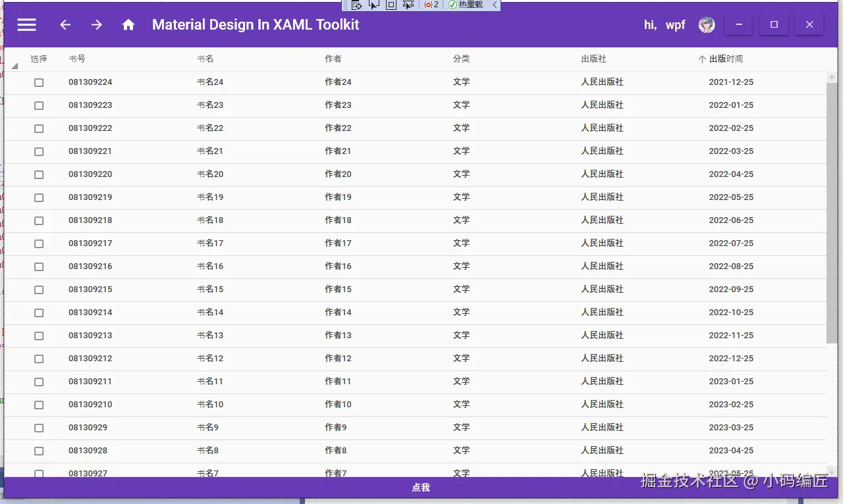Tick the checkbox beside 081309218

[39, 220]
